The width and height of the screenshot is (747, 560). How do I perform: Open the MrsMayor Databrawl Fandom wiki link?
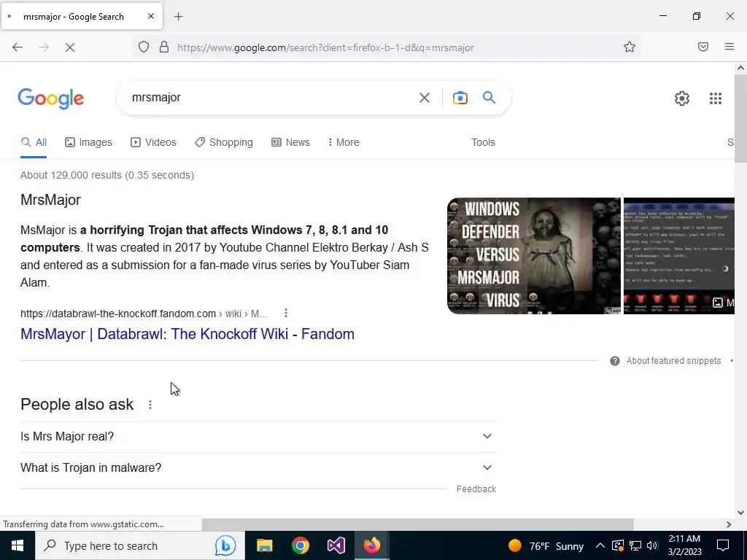pos(187,334)
